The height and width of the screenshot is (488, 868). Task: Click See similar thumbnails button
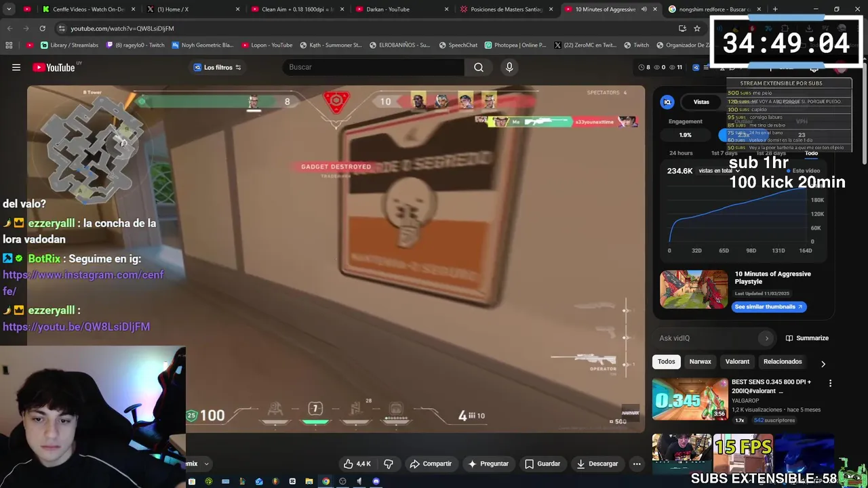768,307
